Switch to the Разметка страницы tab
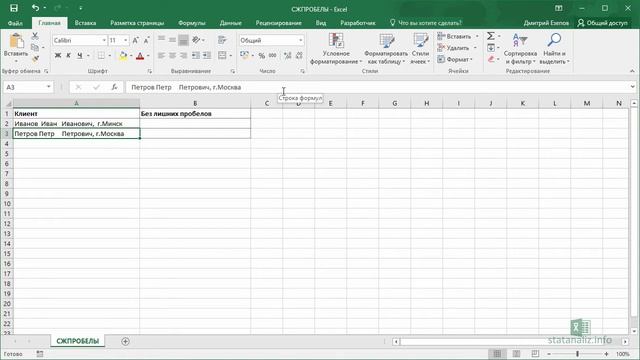The height and width of the screenshot is (360, 640). click(x=137, y=23)
